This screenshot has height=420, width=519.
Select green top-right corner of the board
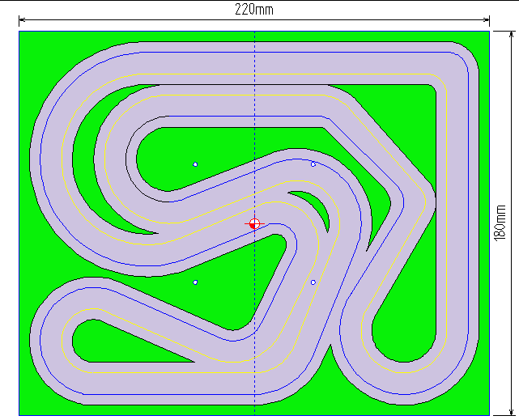click(x=483, y=39)
